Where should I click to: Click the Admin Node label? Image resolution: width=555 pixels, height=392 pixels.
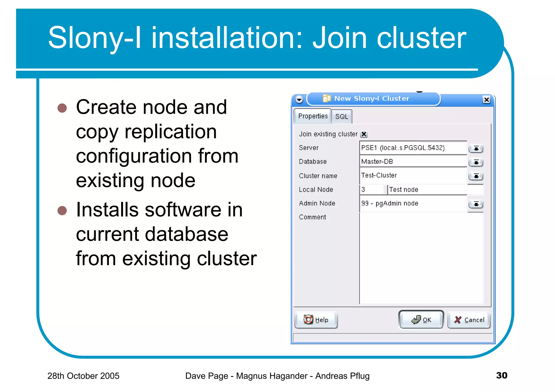tap(317, 203)
